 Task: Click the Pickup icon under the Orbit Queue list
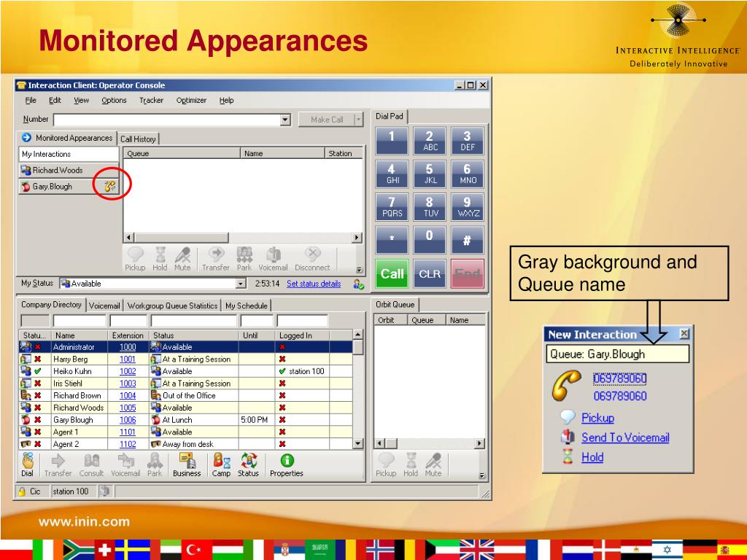(386, 461)
